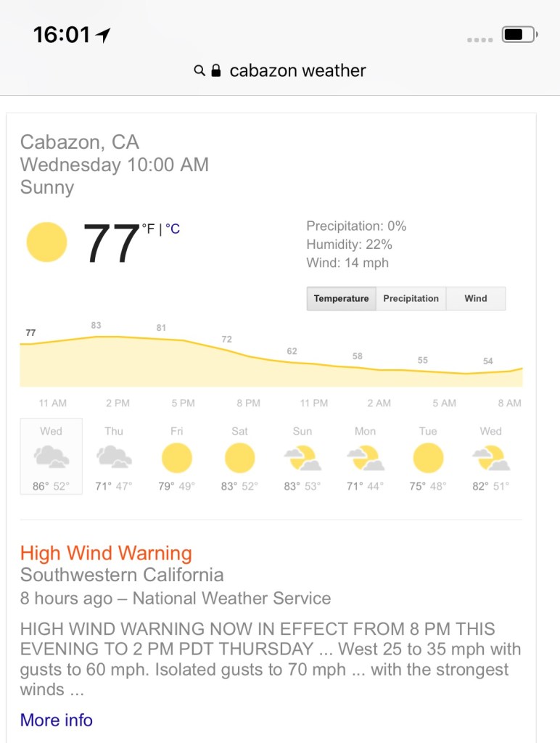Select Sunday's partly cloudy forecast icon
Screen dimensions: 560x743
coord(302,458)
